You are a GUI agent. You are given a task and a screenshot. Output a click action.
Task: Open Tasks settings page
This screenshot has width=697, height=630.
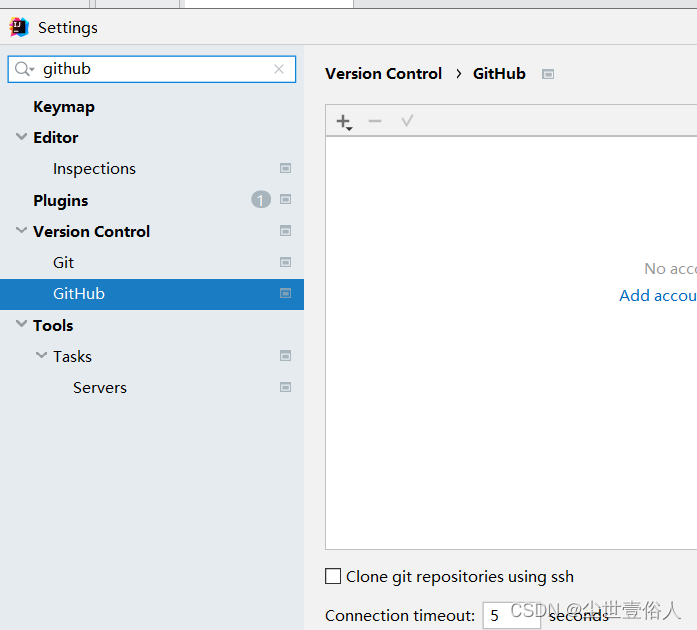pyautogui.click(x=72, y=357)
